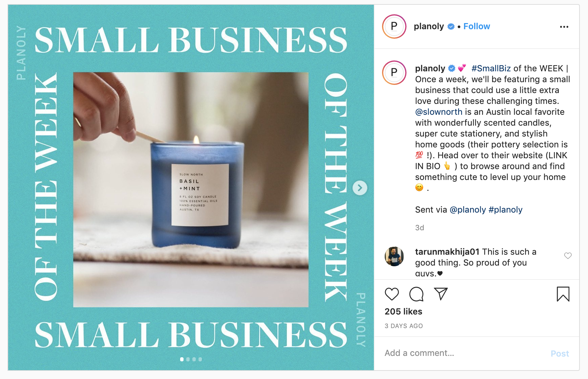Viewport: 588px width, 379px height.
Task: Submit the comment with Post button
Action: click(x=560, y=354)
